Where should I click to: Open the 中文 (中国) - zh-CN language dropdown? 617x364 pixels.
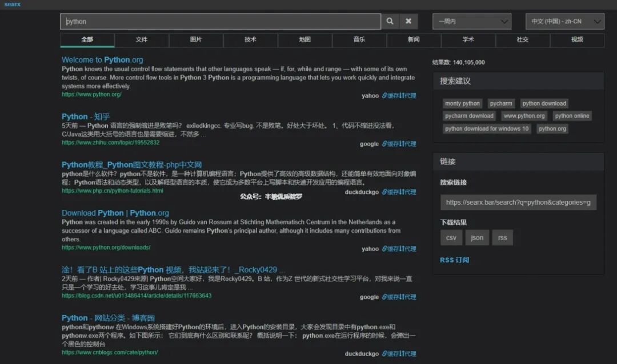(x=564, y=21)
